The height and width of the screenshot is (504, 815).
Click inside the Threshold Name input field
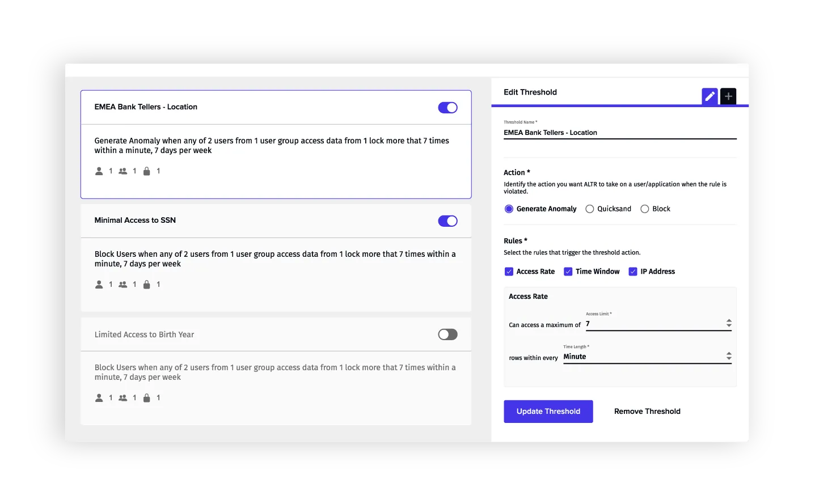pos(618,133)
